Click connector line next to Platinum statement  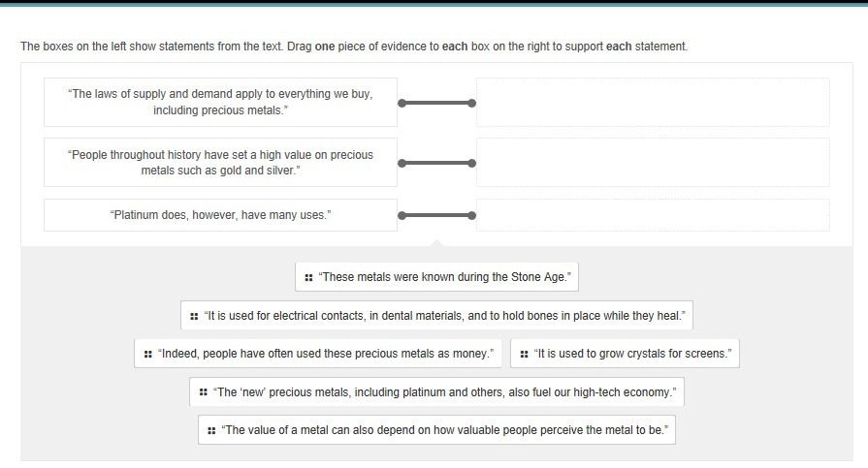pos(436,215)
